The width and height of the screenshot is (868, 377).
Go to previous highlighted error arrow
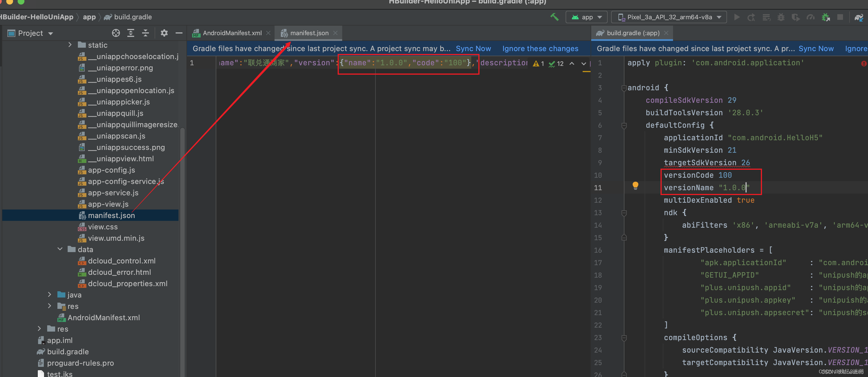click(572, 63)
